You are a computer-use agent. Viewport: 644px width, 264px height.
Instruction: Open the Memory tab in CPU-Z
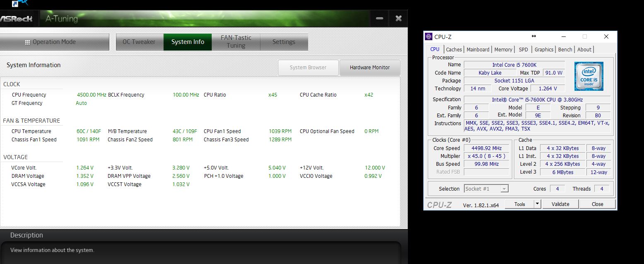pyautogui.click(x=503, y=49)
